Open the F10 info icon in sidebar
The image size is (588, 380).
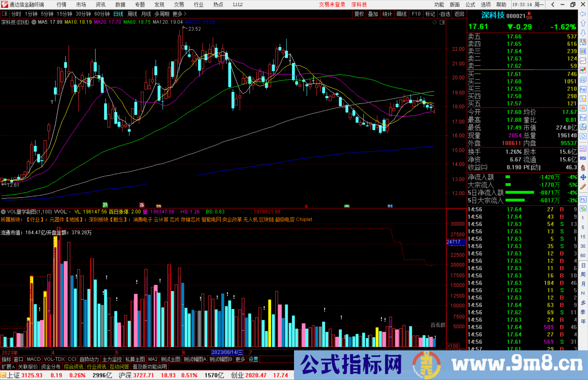click(x=583, y=89)
